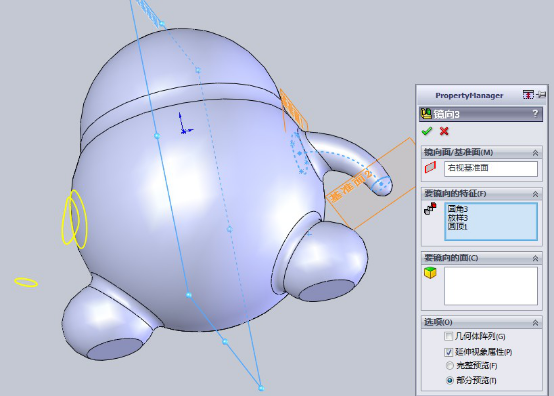Select the 完整预览(F) radio button
The image size is (554, 396).
coord(449,366)
